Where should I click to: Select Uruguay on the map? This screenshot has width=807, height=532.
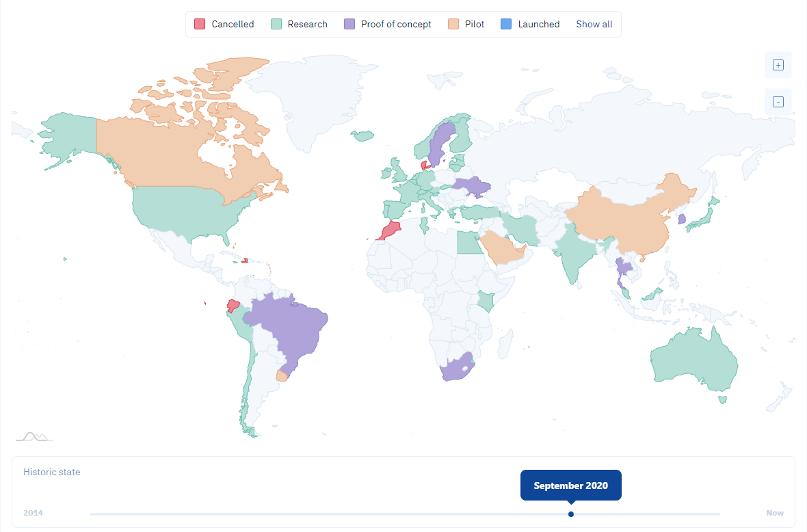[282, 376]
